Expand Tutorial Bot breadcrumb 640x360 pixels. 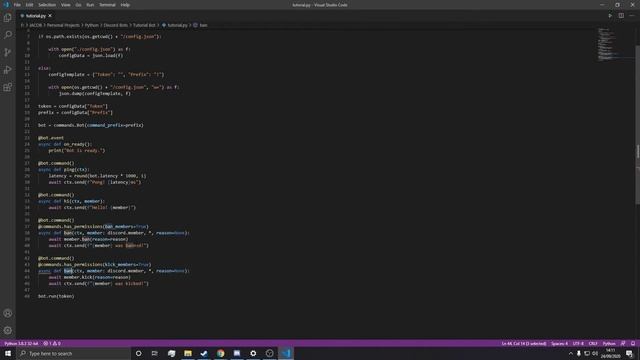(x=144, y=25)
